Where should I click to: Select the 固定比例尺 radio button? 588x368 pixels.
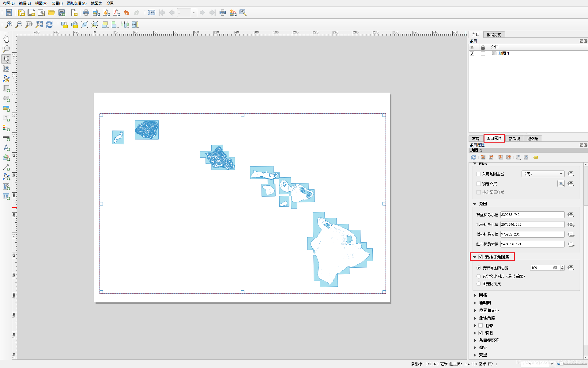(479, 284)
